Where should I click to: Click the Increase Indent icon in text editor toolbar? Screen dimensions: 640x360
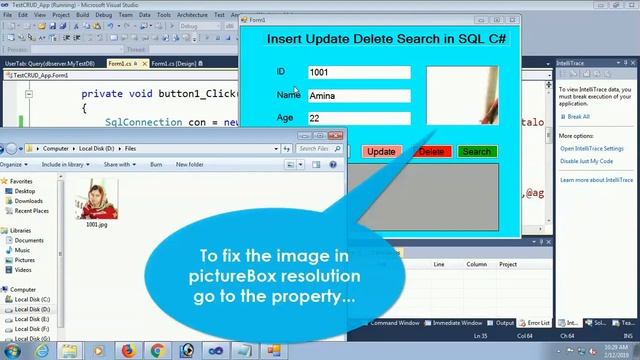[77, 38]
